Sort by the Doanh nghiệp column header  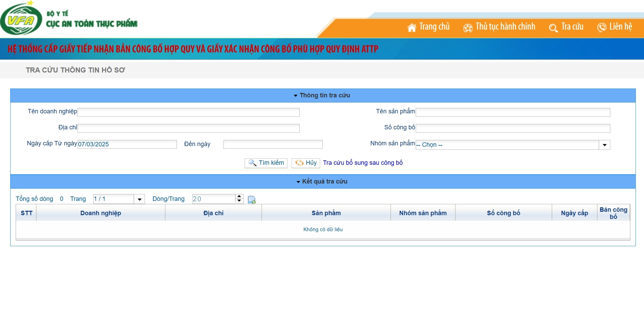coord(101,213)
